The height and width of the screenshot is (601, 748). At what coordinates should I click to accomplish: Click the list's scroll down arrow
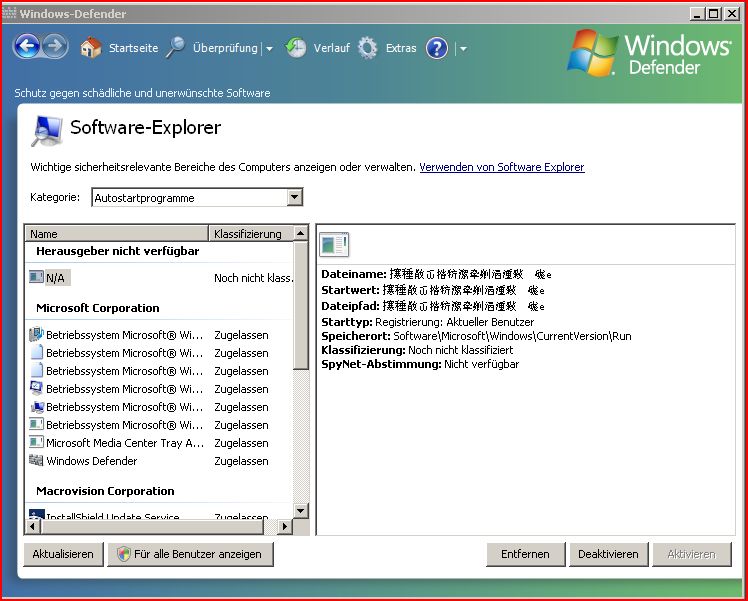[301, 510]
